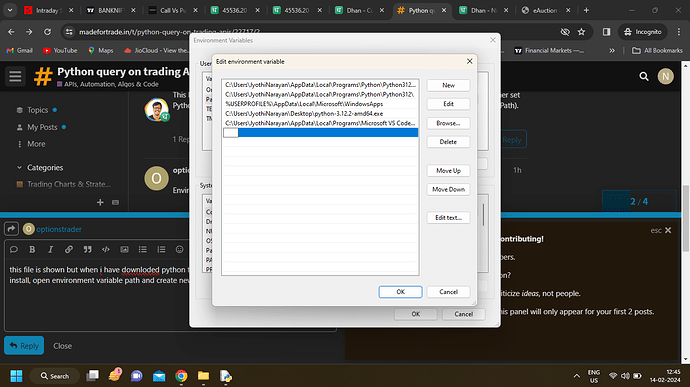Bookmark this page with star icon
Viewport: 690px width, 387px height.
pyautogui.click(x=581, y=32)
